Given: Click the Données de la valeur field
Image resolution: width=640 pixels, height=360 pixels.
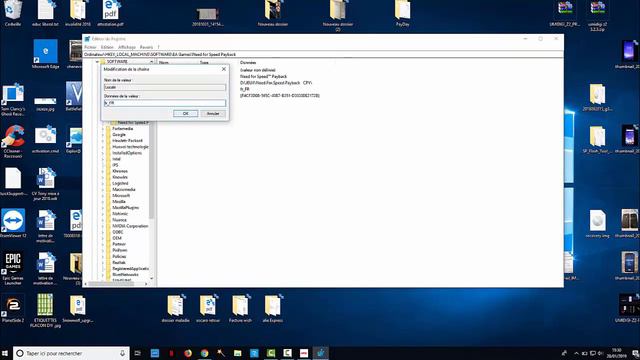Looking at the screenshot, I should tap(165, 103).
